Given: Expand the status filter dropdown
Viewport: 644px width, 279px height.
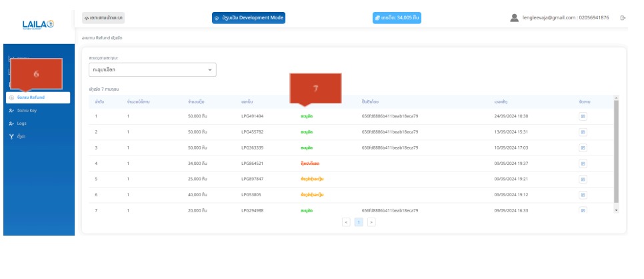Looking at the screenshot, I should click(x=152, y=69).
